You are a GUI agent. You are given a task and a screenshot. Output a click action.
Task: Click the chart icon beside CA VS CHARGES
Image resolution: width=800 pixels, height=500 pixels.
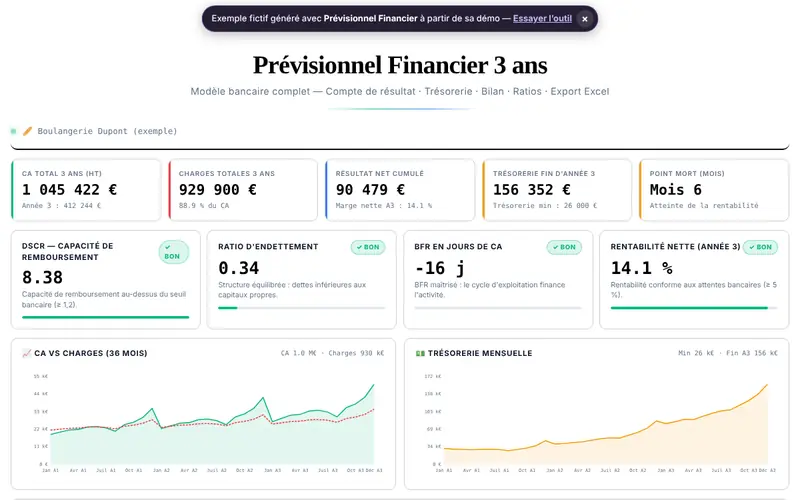(x=27, y=353)
